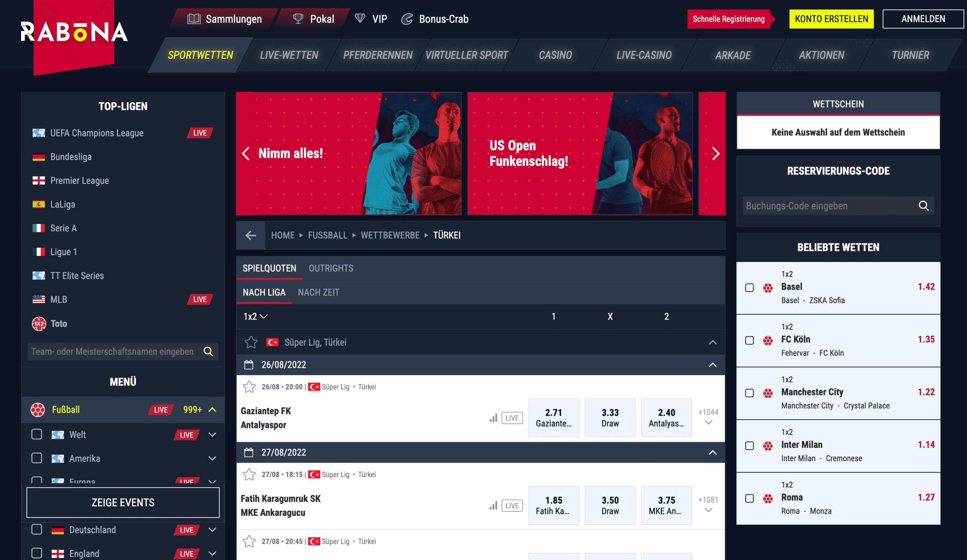
Task: Expand the Welt region chevron
Action: coord(212,434)
